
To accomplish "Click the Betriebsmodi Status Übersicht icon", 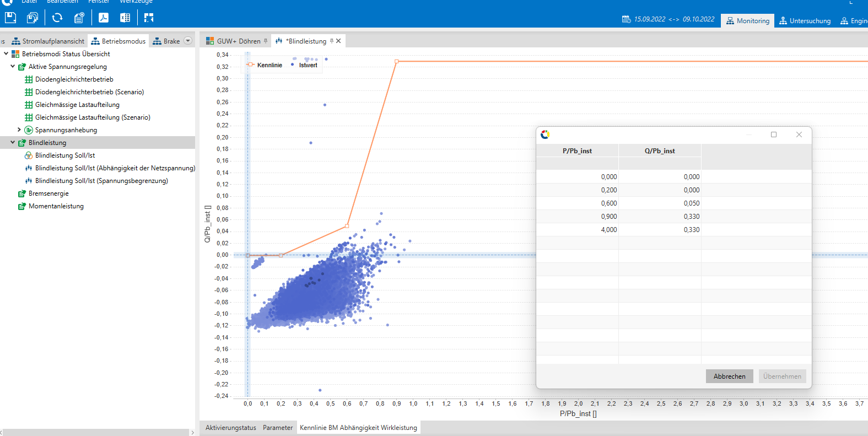I will click(15, 54).
